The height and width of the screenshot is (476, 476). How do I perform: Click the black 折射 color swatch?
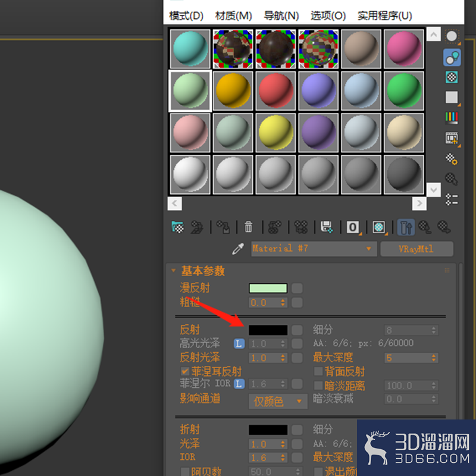tap(268, 430)
